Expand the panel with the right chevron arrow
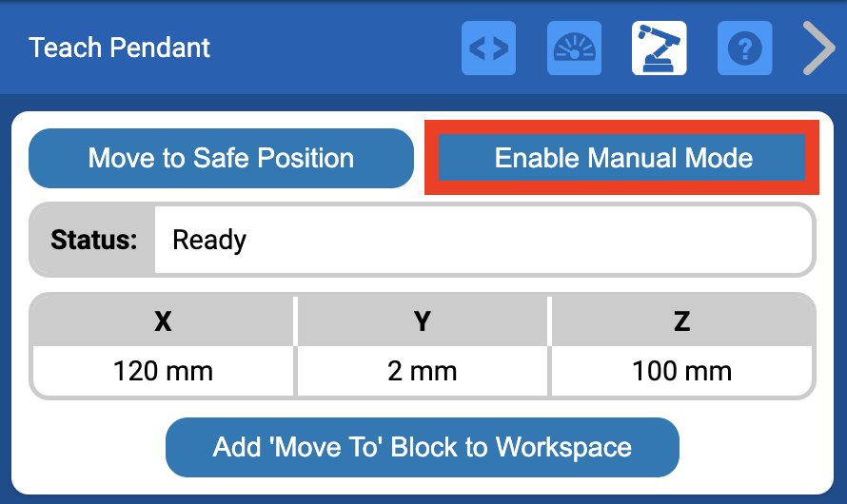Image resolution: width=847 pixels, height=504 pixels. tap(817, 48)
